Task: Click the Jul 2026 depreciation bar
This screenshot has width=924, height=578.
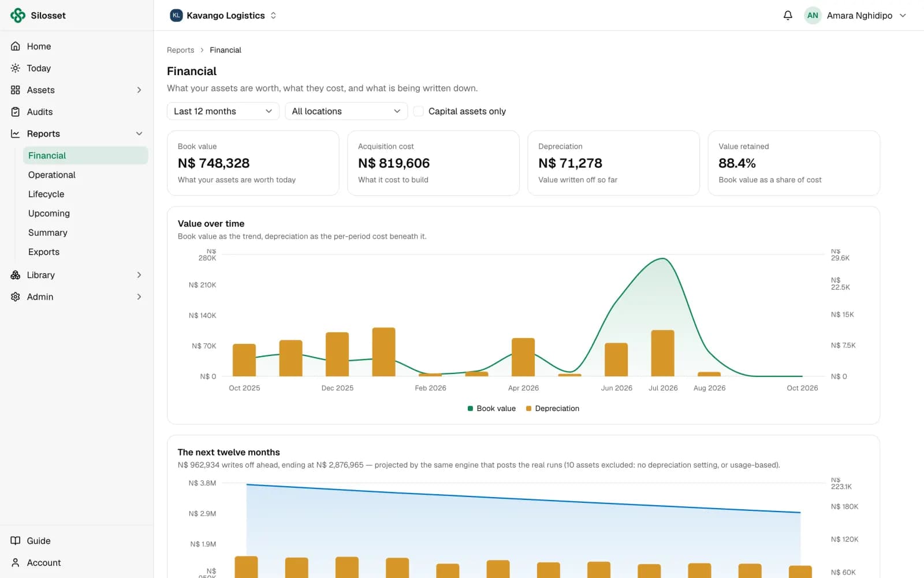Action: click(x=662, y=353)
